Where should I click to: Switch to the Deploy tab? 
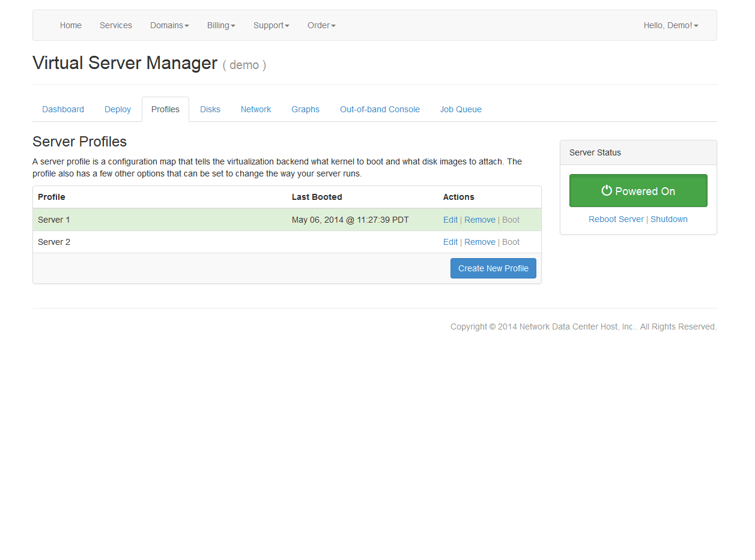click(x=118, y=109)
